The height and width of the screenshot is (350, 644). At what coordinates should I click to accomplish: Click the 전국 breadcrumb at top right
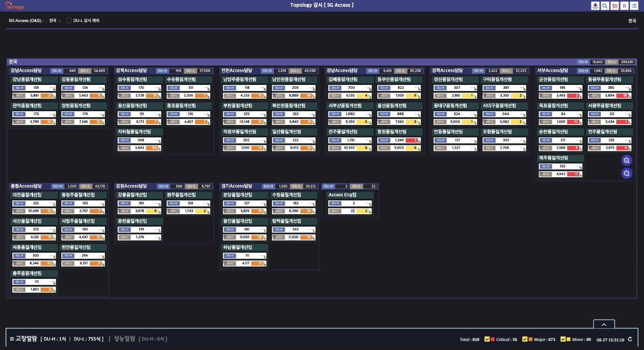(632, 21)
